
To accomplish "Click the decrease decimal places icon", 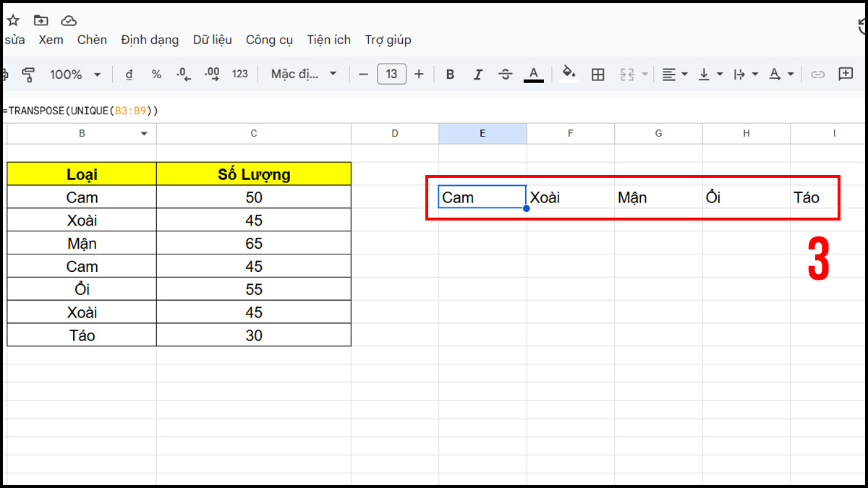I will pyautogui.click(x=184, y=74).
